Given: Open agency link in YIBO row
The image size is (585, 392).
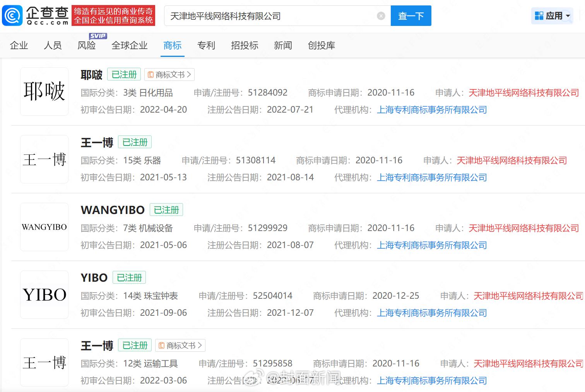Looking at the screenshot, I should point(432,313).
